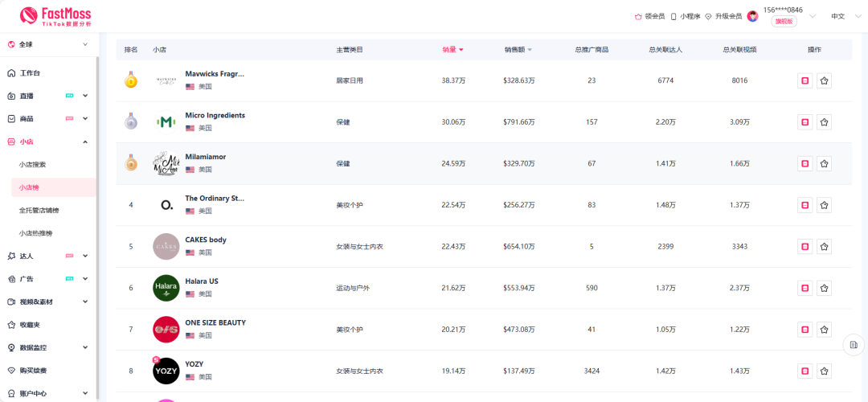This screenshot has height=402, width=868.
Task: Open 小店热推榜 submenu item
Action: point(35,233)
